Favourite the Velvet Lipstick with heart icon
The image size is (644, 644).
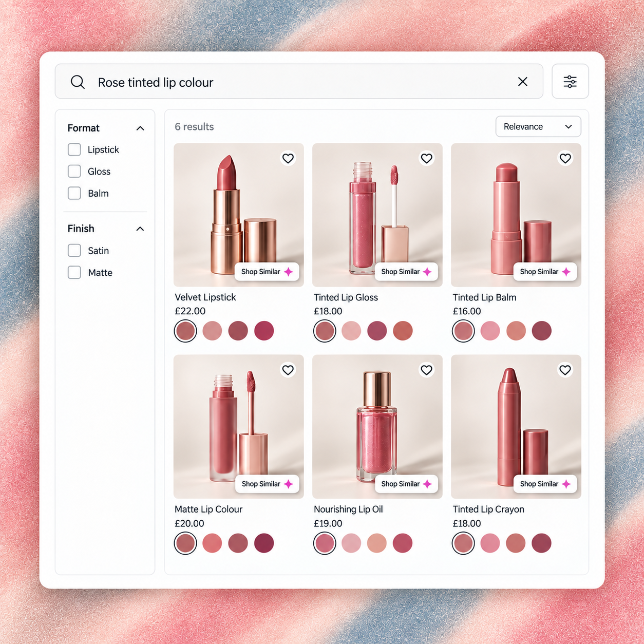(288, 158)
